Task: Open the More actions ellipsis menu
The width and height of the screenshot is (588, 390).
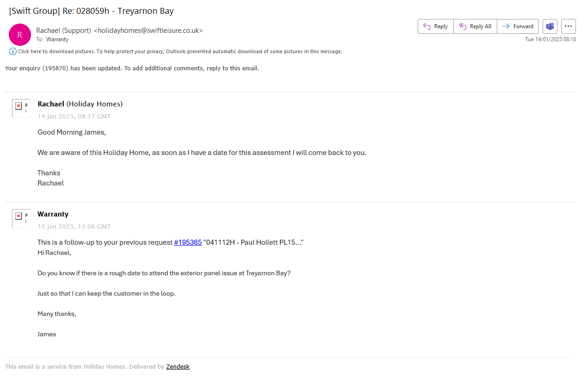Action: [x=569, y=26]
